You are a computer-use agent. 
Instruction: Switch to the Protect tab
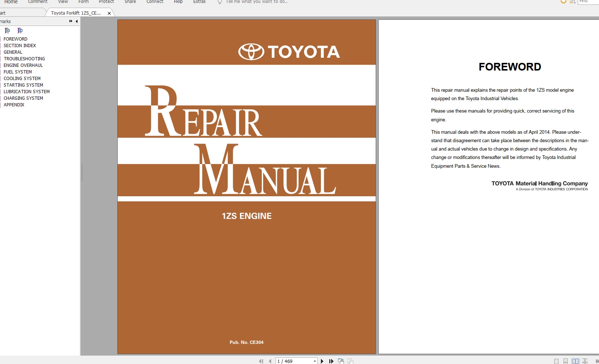tap(106, 2)
